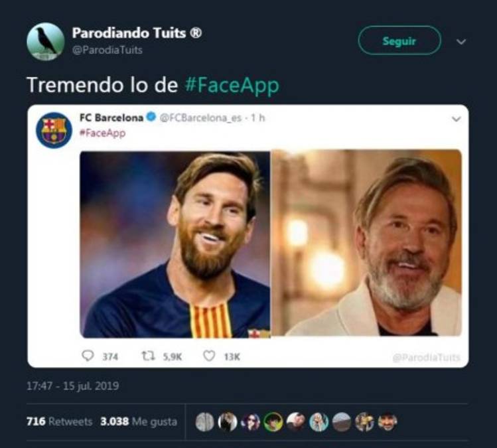
Task: Click the Parodiando Tuits crow avatar
Action: [45, 42]
